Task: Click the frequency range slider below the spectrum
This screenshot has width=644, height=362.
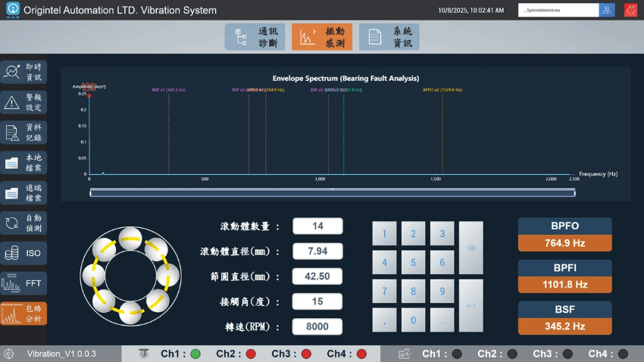Action: (333, 192)
